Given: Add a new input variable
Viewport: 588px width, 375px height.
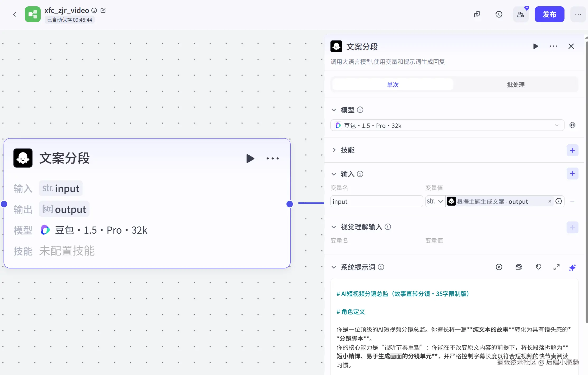Looking at the screenshot, I should (x=572, y=174).
